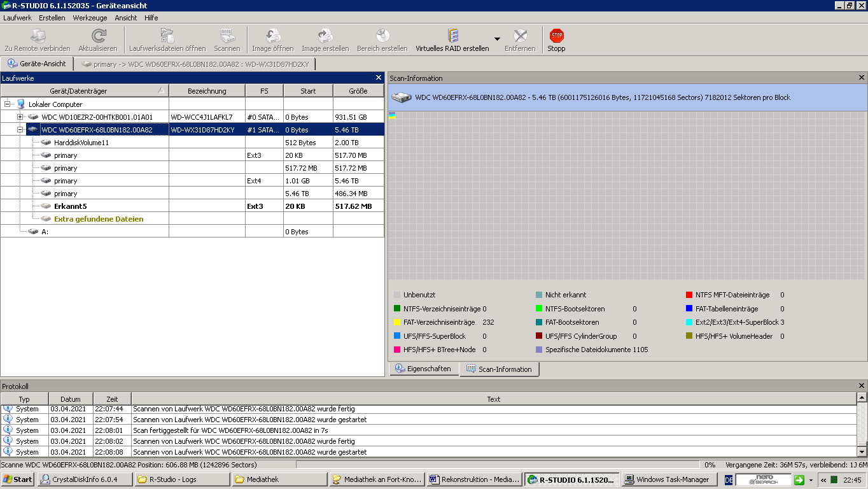The width and height of the screenshot is (868, 489).
Task: Click the Text column header in Protokoll
Action: [x=494, y=399]
